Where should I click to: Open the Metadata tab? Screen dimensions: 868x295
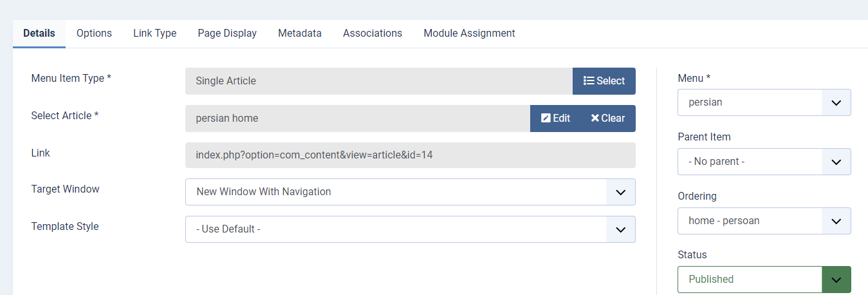pyautogui.click(x=300, y=33)
